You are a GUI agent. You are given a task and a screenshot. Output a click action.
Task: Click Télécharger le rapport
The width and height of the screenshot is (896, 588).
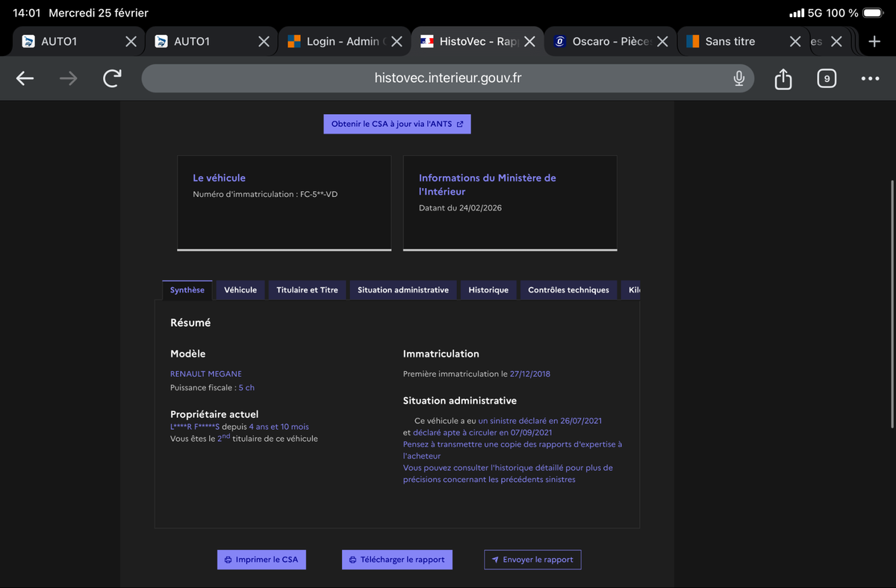pyautogui.click(x=396, y=560)
